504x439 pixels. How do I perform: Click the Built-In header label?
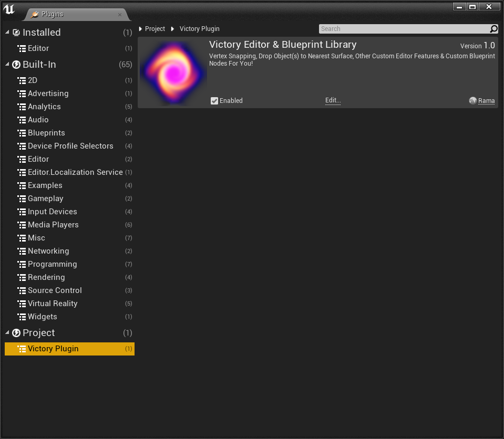pyautogui.click(x=39, y=65)
